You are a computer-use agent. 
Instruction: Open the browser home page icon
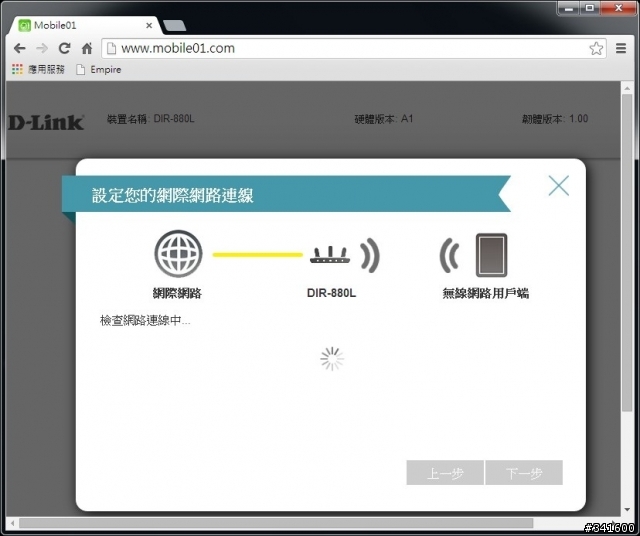pos(87,48)
